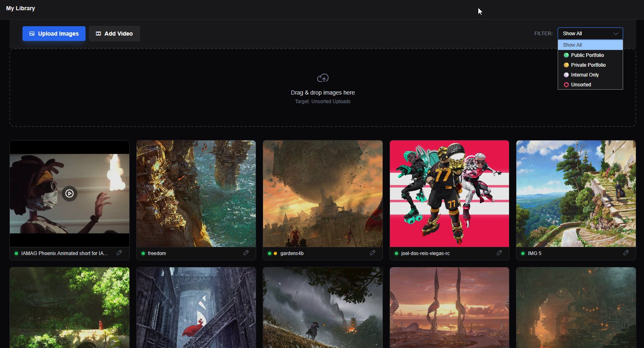
Task: Open the stormy hillside rider thumbnail
Action: pos(323,307)
